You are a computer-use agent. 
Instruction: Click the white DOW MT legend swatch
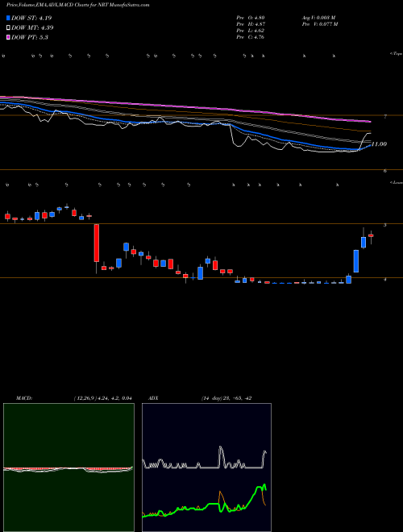pos(8,28)
